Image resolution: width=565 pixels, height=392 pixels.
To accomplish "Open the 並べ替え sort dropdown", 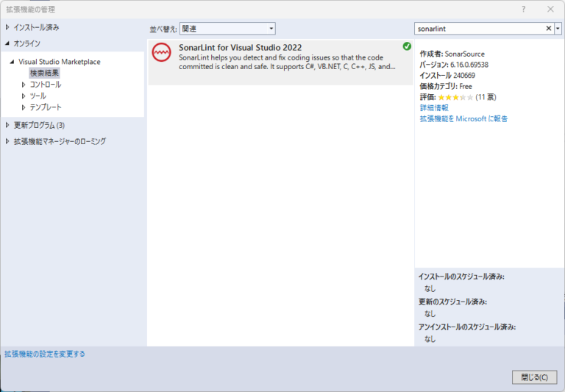I will (x=227, y=29).
